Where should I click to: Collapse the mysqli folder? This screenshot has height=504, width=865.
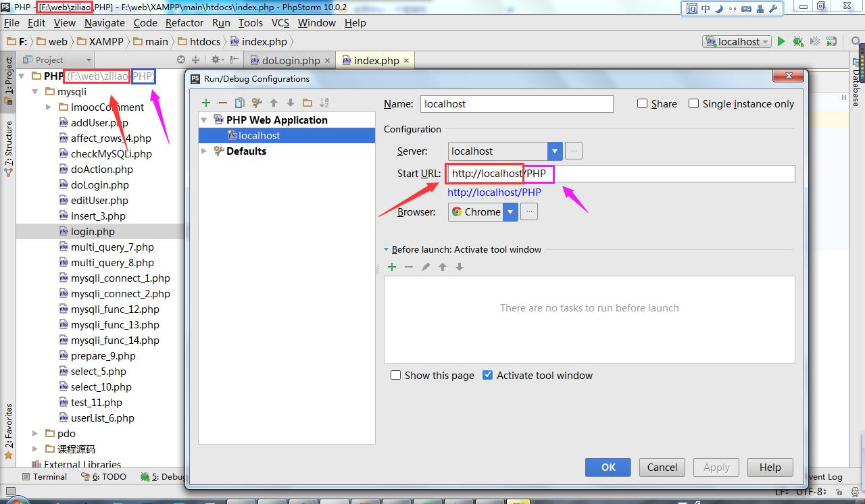coord(35,91)
